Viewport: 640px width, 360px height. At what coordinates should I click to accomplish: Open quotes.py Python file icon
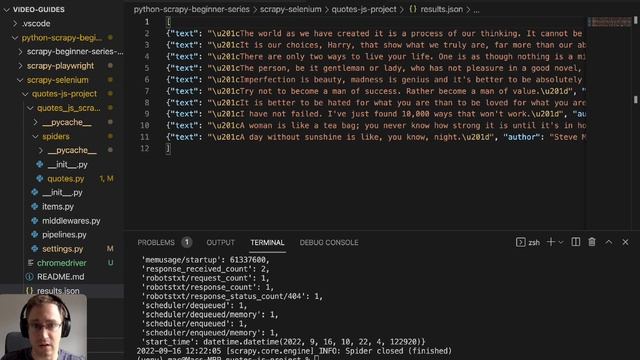[x=40, y=178]
